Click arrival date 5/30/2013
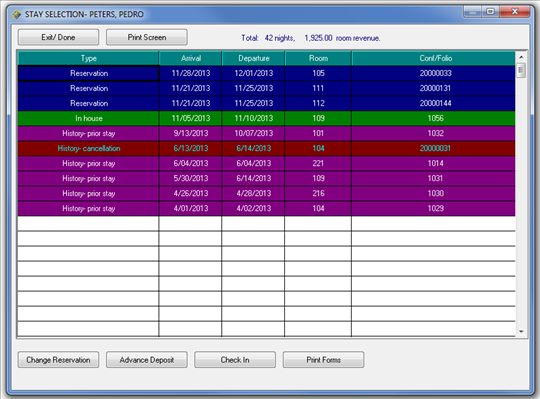This screenshot has width=540, height=399. click(190, 178)
